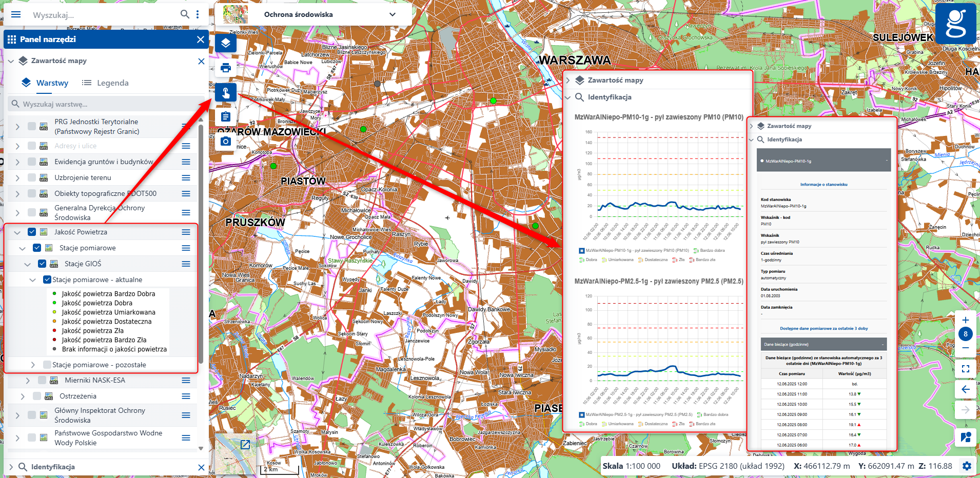The image size is (980, 478).
Task: Expand the Ewidencja gruntów i budynków layer
Action: [x=17, y=162]
